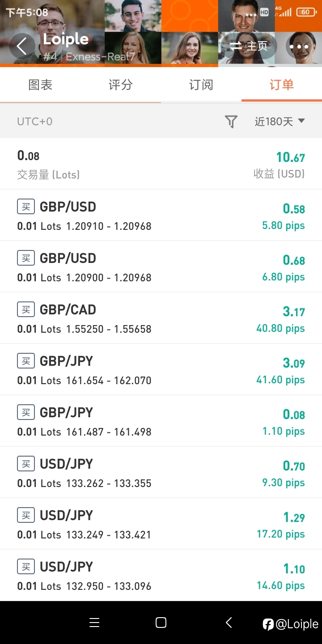322x644 pixels.
Task: Tap the buy badge on GBP/CAD order
Action: point(26,309)
